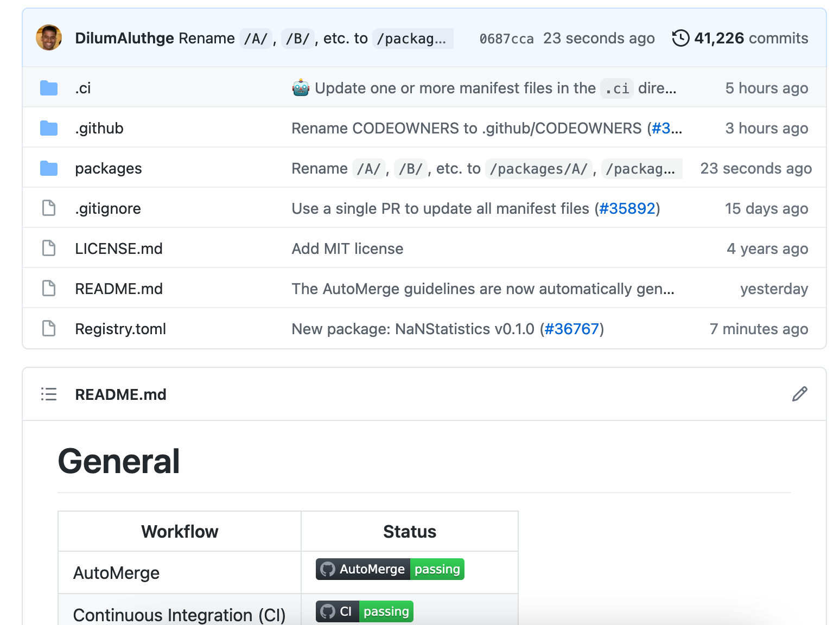Click DilumAluthge's profile avatar
This screenshot has height=625, width=840.
click(x=49, y=38)
